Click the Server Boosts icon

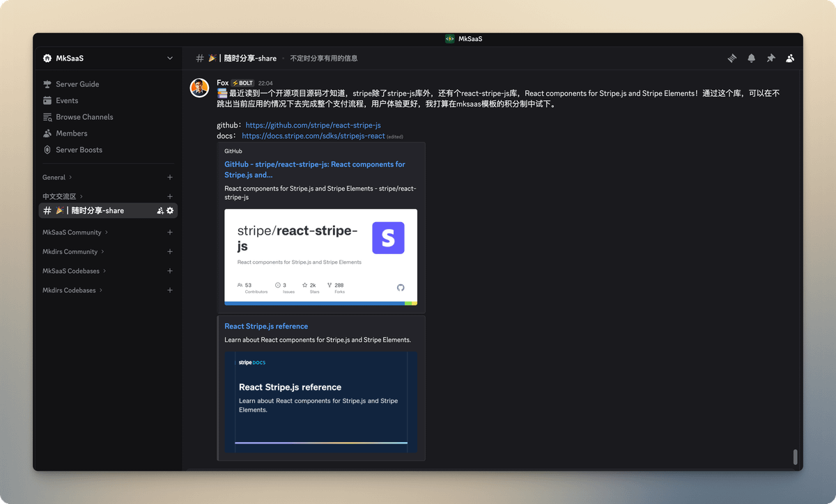click(x=47, y=150)
